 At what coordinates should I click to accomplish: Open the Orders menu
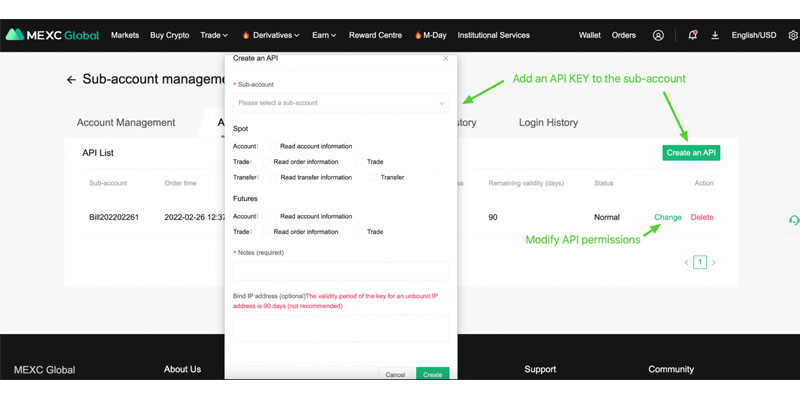pyautogui.click(x=623, y=35)
